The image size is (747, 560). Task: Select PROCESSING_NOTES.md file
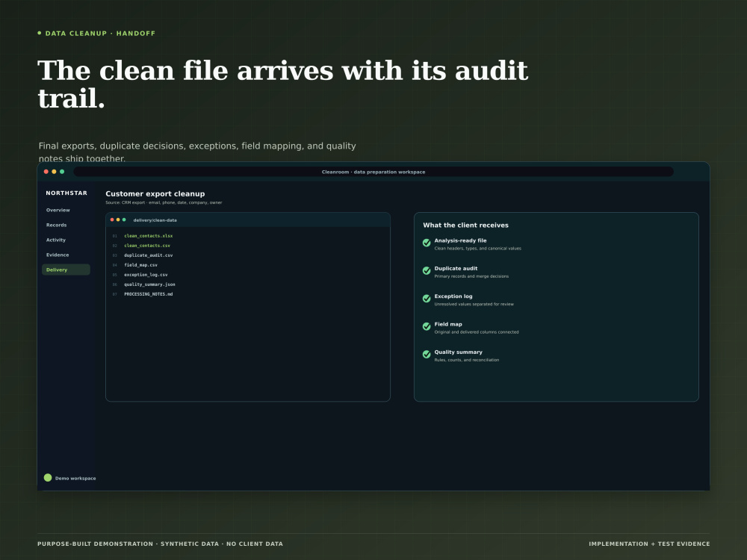148,293
